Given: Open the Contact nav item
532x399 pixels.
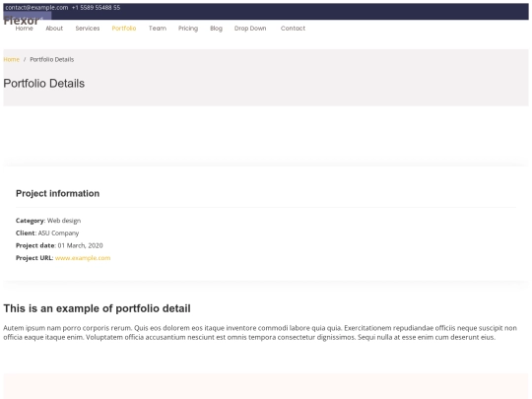Looking at the screenshot, I should click(x=293, y=29).
